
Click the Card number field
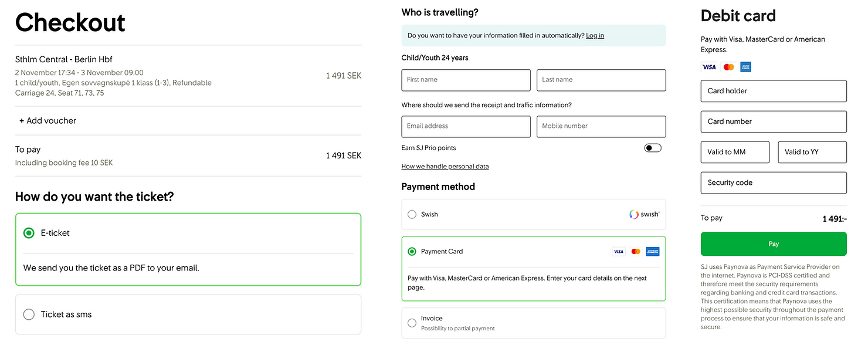774,121
